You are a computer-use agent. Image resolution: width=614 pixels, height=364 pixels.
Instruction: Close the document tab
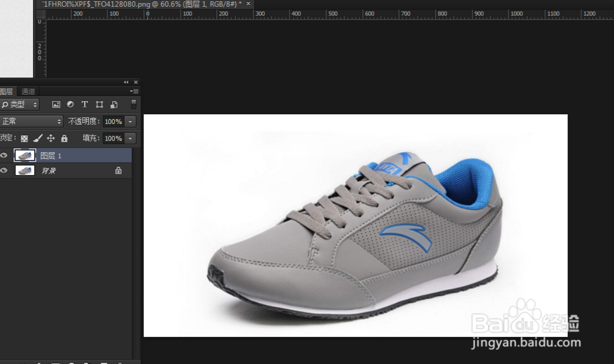[248, 4]
